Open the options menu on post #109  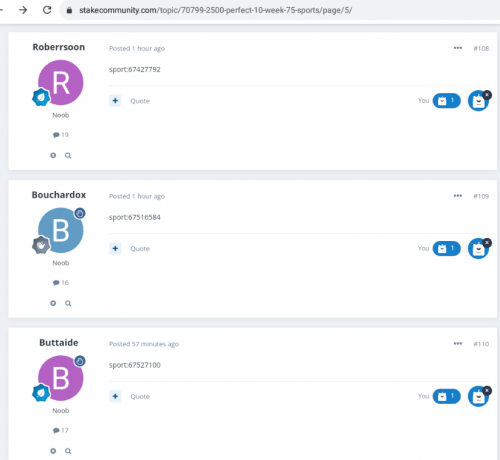coord(458,196)
